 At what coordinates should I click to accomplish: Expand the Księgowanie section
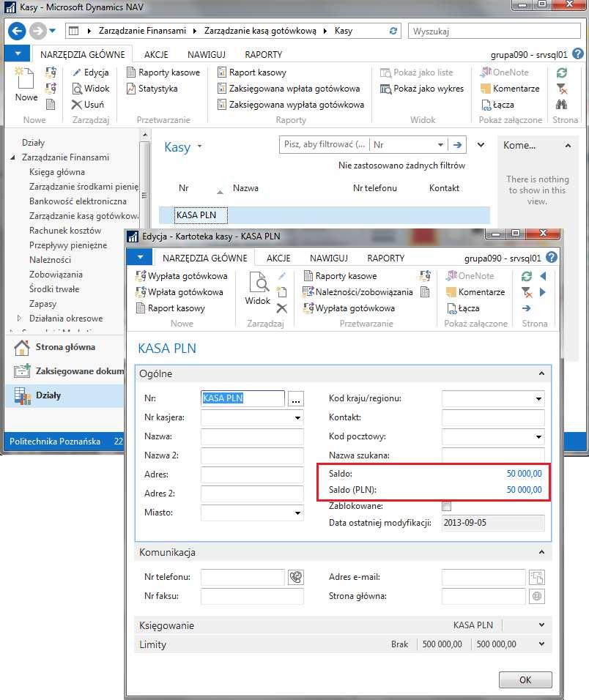pyautogui.click(x=541, y=625)
